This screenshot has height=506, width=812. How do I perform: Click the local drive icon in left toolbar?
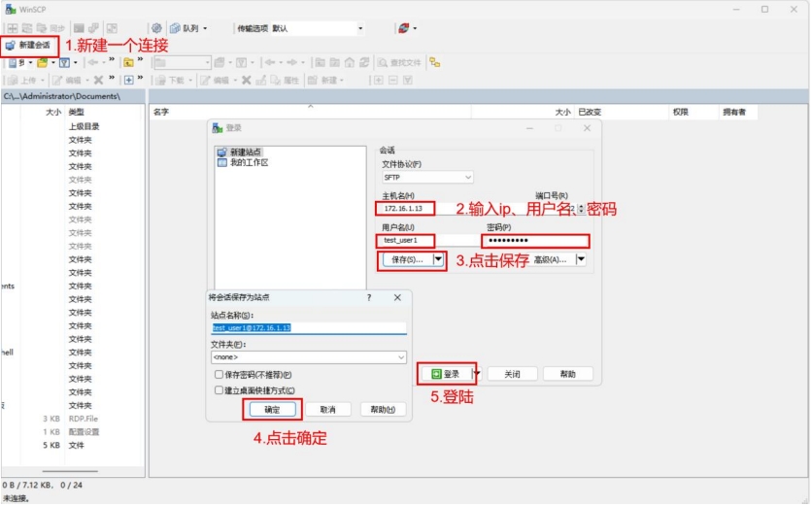(x=13, y=63)
